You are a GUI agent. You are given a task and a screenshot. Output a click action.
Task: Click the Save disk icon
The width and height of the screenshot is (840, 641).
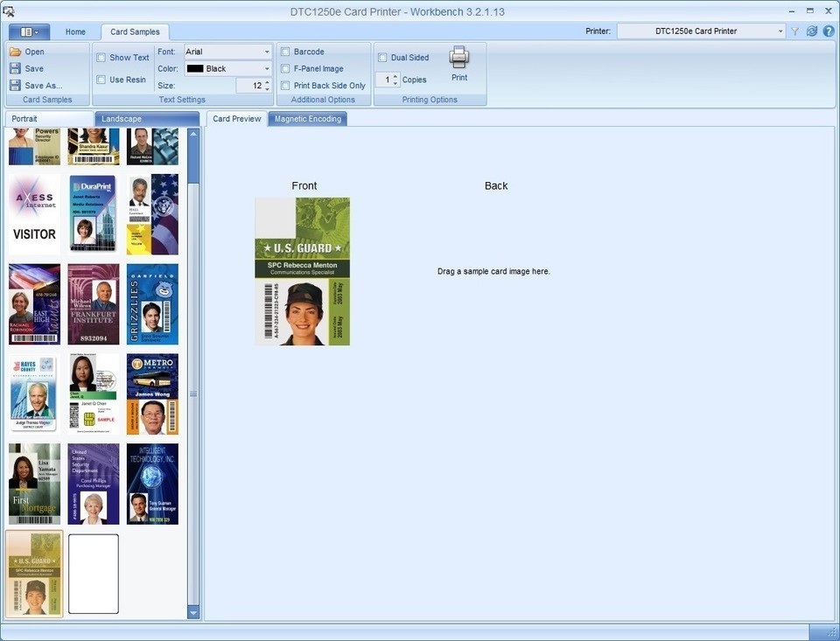[x=16, y=68]
